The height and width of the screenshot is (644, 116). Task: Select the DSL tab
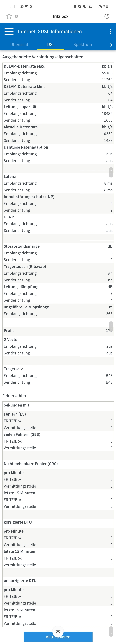(x=51, y=45)
